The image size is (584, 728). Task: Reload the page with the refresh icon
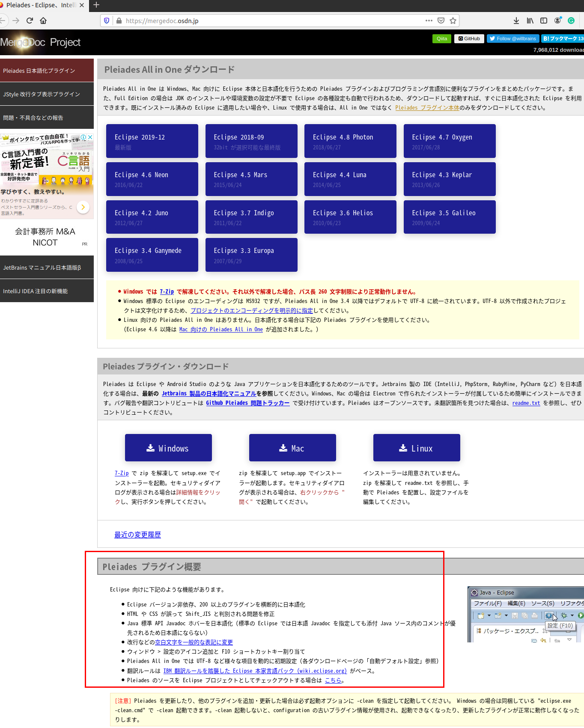[30, 21]
